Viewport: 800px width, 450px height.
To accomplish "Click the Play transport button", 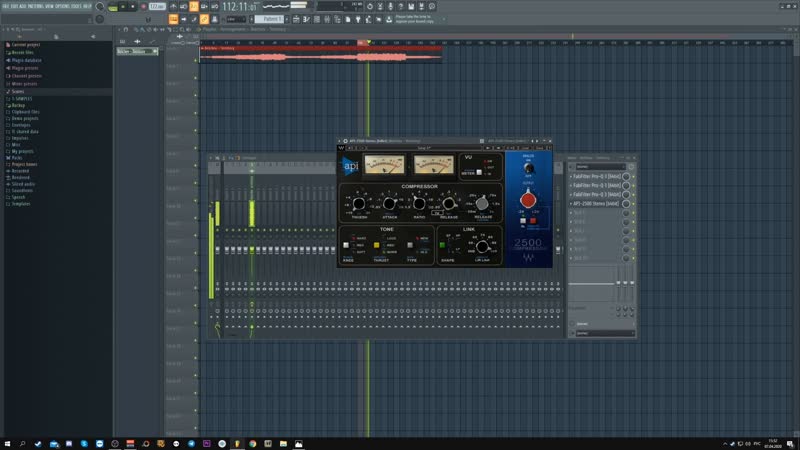I will (123, 7).
